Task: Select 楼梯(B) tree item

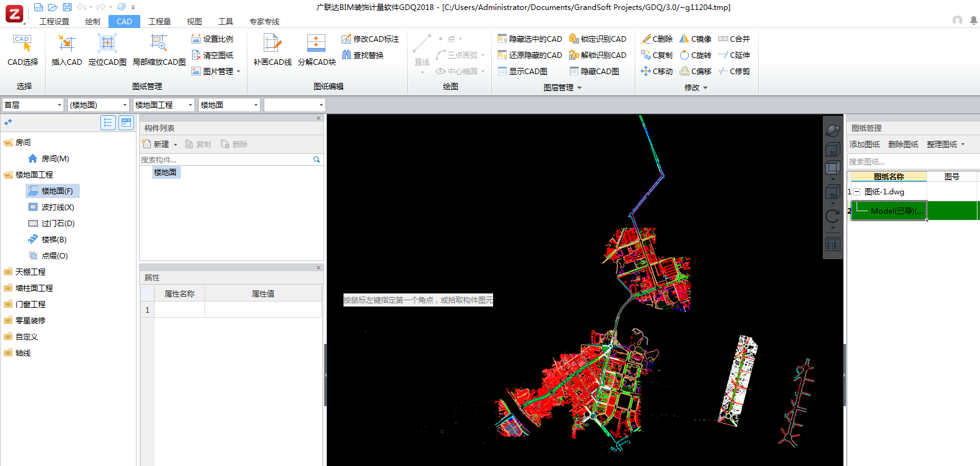Action: tap(47, 240)
